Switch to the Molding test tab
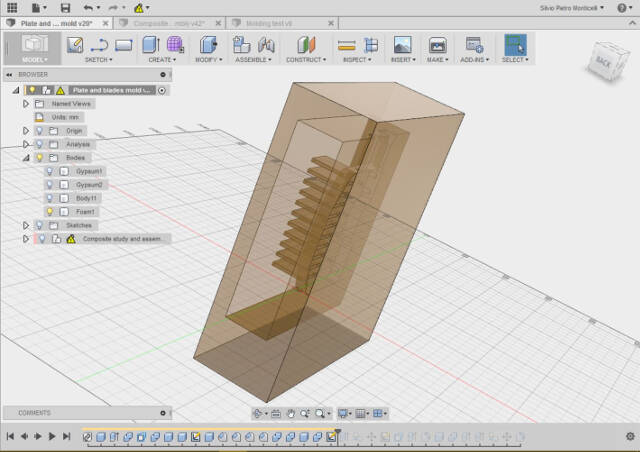Viewport: 640px width, 452px height. [269, 23]
